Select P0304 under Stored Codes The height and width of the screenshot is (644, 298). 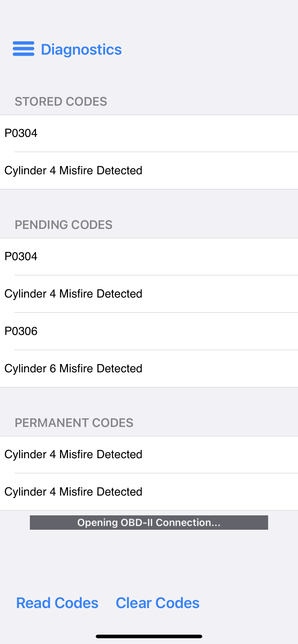pos(149,133)
